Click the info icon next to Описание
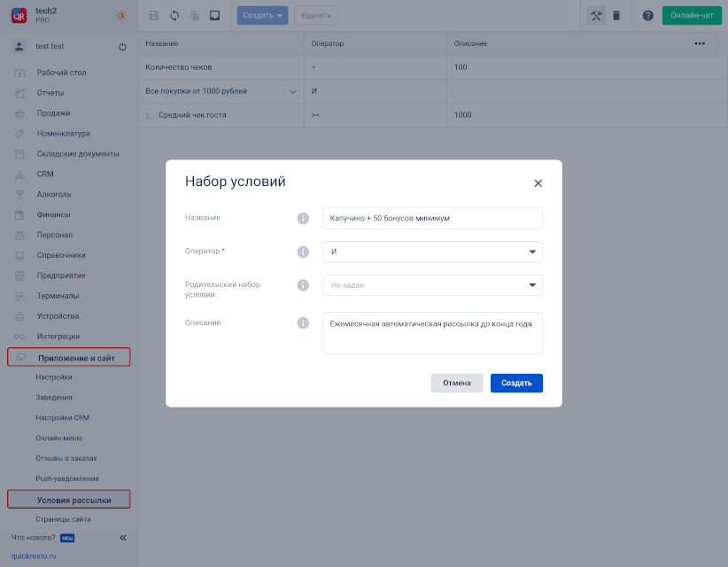Screen dimensions: 728x567 [x=303, y=322]
